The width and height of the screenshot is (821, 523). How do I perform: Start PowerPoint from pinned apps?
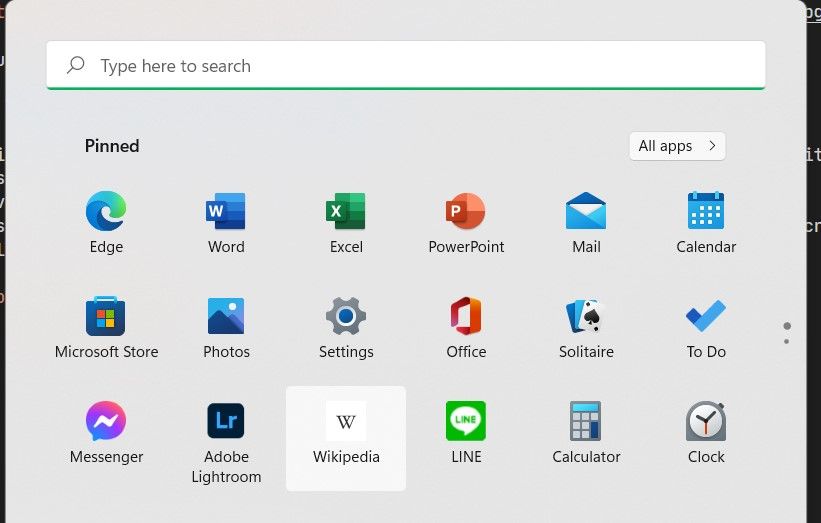[465, 211]
